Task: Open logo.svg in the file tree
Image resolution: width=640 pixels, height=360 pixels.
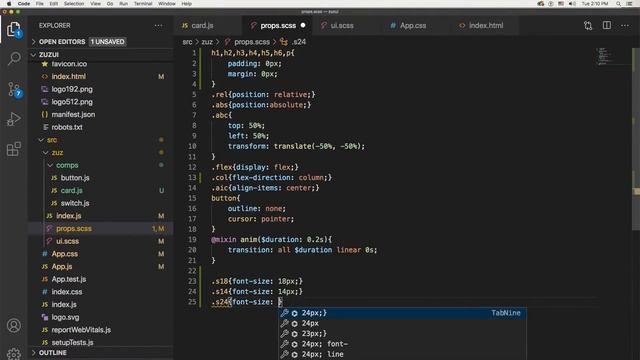Action: click(65, 317)
